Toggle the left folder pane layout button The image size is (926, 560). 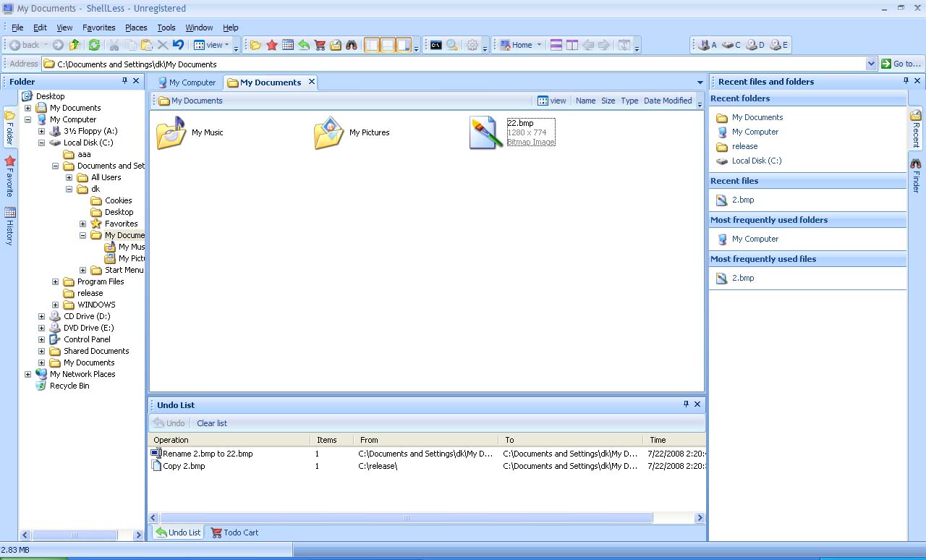click(372, 45)
